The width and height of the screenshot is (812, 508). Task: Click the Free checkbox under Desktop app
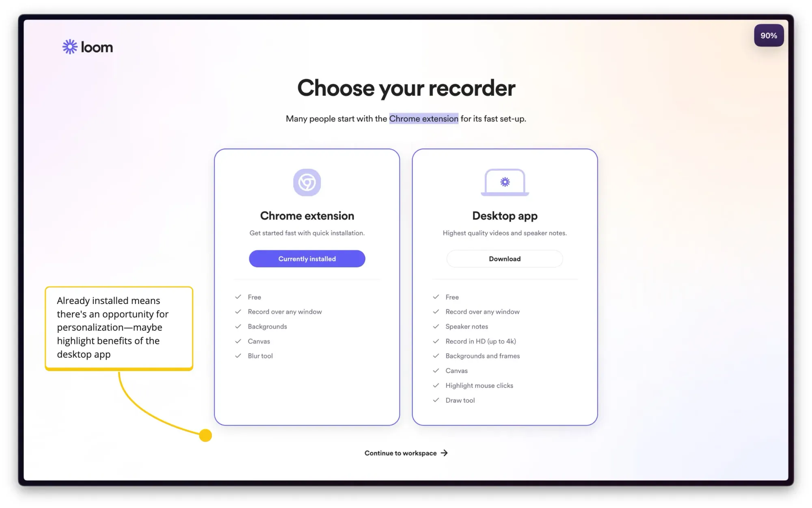point(436,296)
